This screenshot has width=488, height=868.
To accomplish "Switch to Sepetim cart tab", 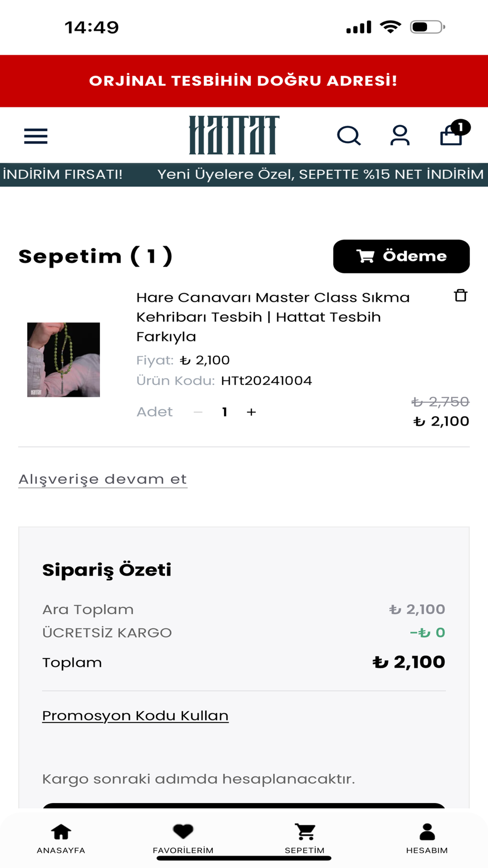I will [x=305, y=838].
